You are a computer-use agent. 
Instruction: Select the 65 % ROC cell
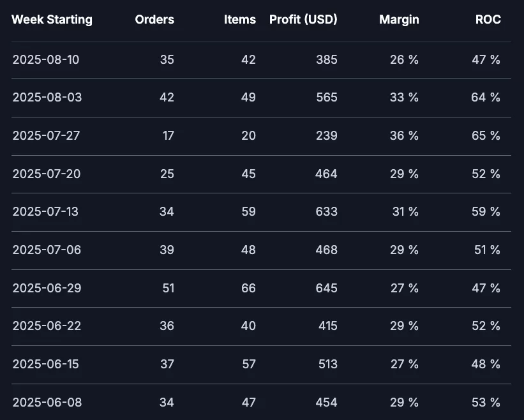coord(486,136)
